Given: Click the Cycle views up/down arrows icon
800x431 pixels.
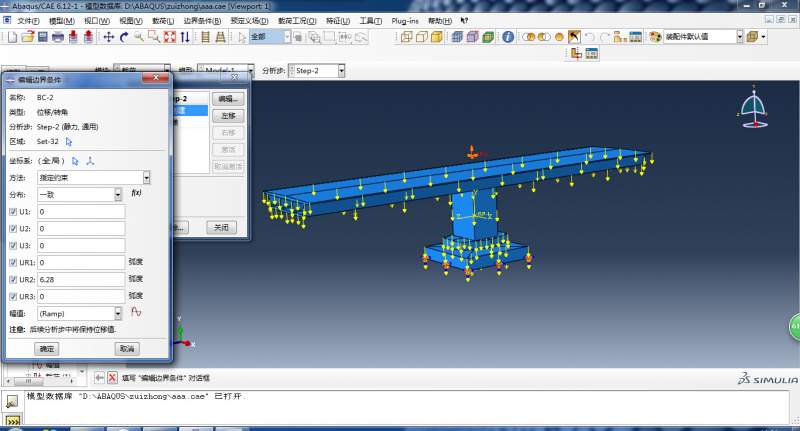Looking at the screenshot, I should click(x=185, y=37).
